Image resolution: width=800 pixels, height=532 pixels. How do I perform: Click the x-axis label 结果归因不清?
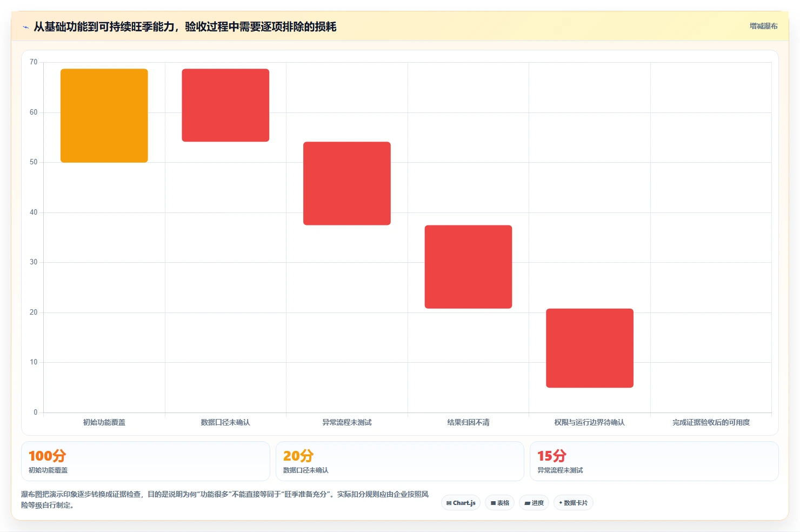point(468,422)
